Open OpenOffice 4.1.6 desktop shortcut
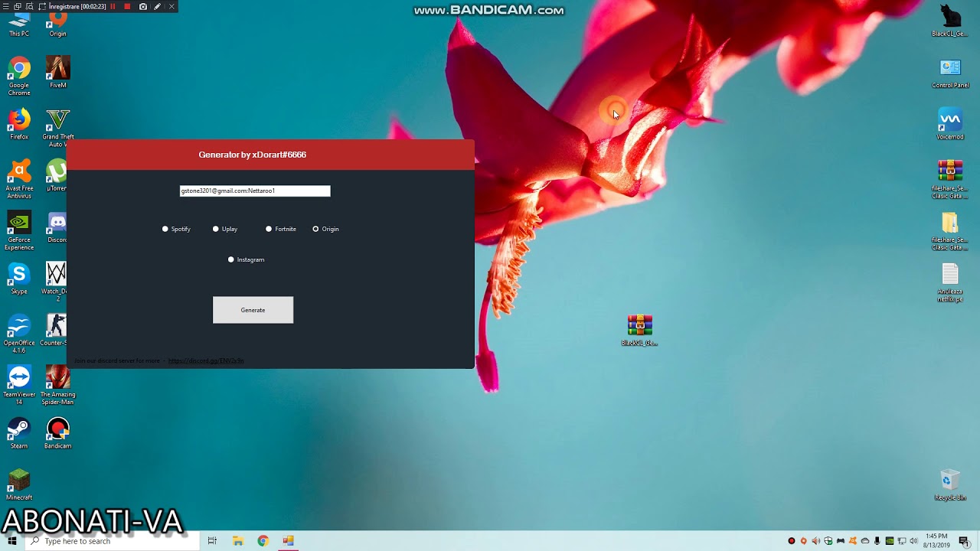 19,334
